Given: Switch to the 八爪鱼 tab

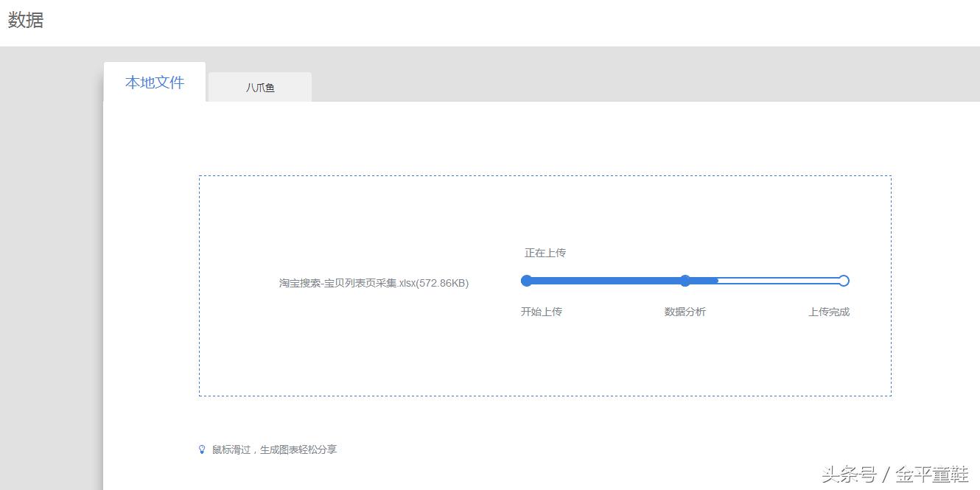Looking at the screenshot, I should 259,86.
